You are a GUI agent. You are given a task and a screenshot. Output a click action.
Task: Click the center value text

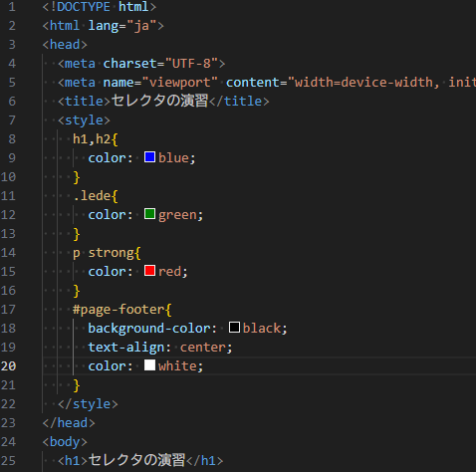tap(203, 348)
